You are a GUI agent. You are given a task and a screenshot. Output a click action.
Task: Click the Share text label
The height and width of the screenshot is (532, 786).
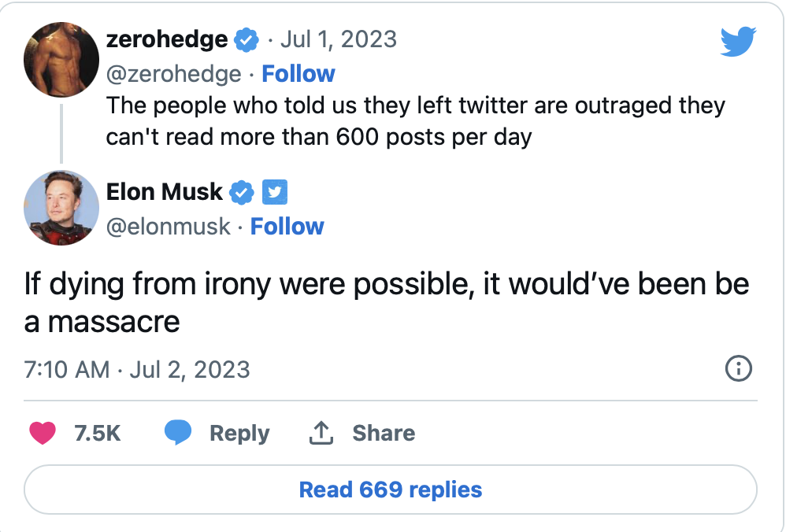tap(384, 433)
